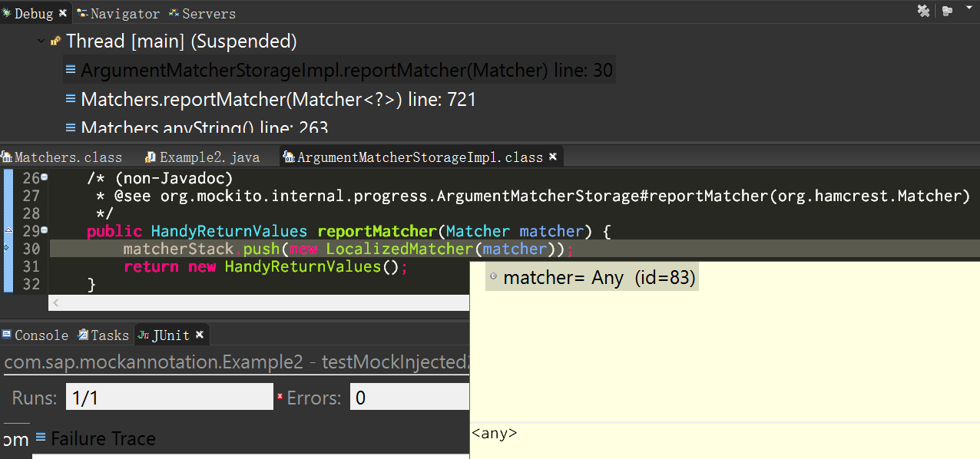Switch to Example2.java editor tab
This screenshot has width=980, height=459.
coord(203,157)
